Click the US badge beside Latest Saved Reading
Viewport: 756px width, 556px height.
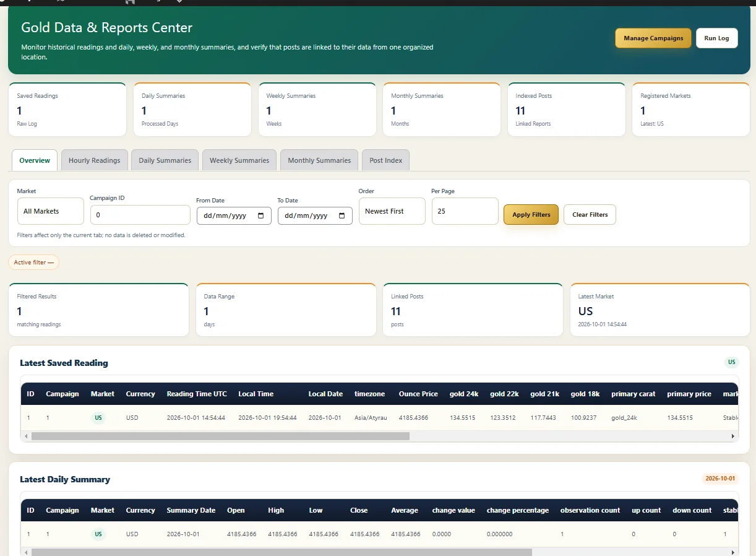point(732,362)
